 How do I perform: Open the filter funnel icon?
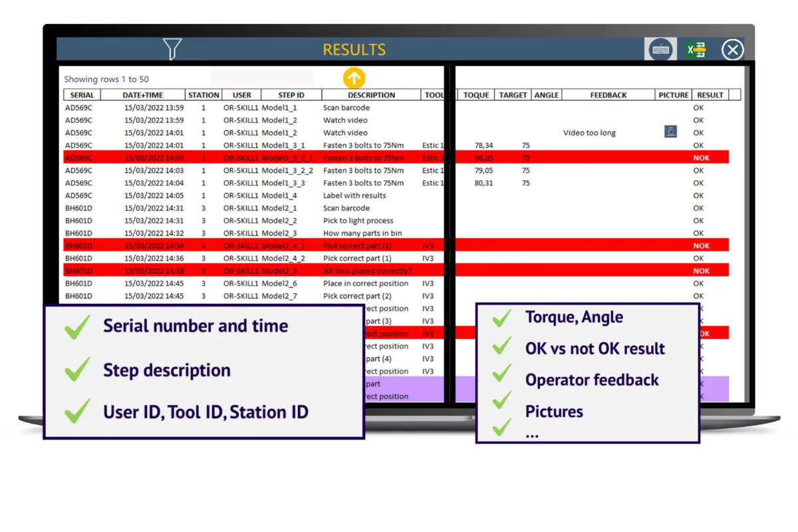pyautogui.click(x=172, y=50)
